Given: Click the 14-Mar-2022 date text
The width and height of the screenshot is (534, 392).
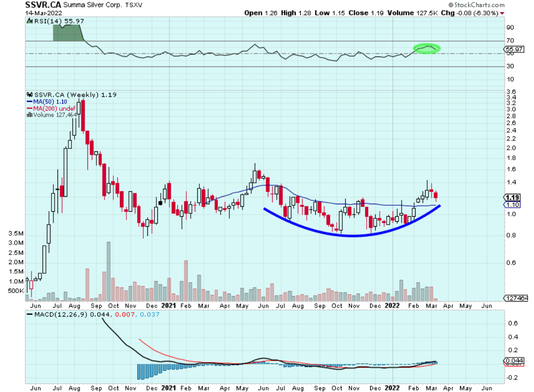Looking at the screenshot, I should (43, 13).
